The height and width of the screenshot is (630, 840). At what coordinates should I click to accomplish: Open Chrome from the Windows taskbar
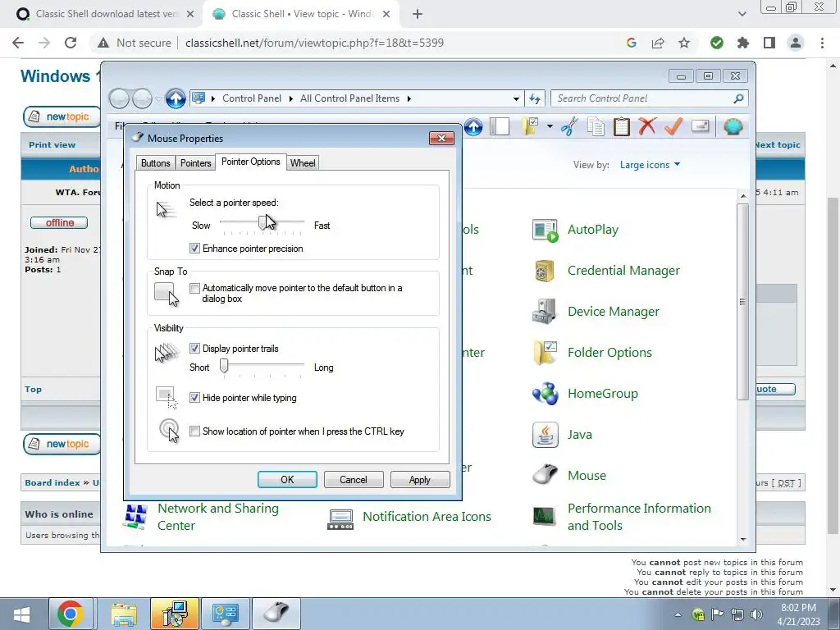coord(71,614)
